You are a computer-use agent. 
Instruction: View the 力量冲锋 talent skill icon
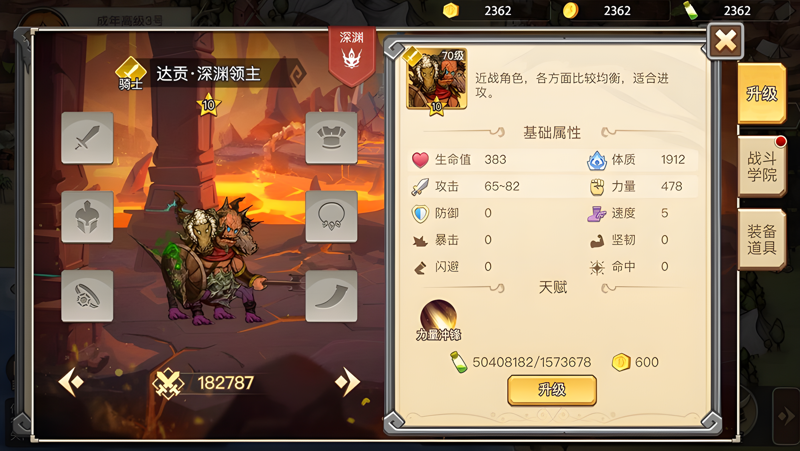[x=438, y=316]
